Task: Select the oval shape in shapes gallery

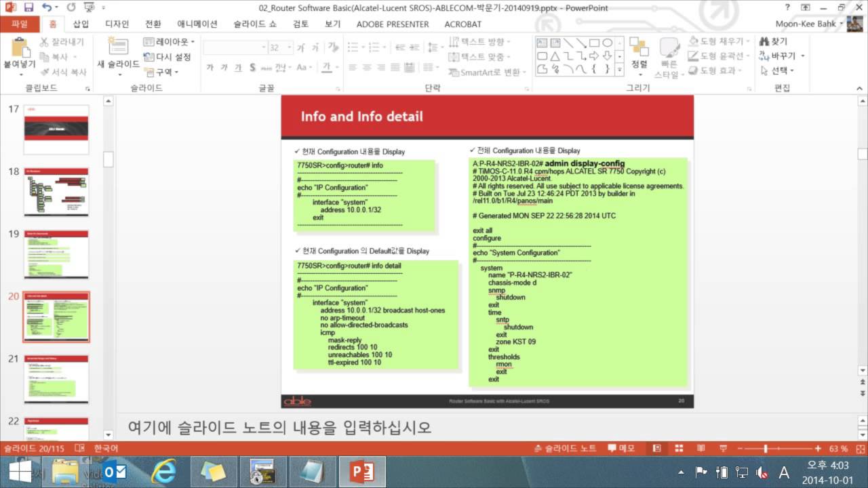Action: click(606, 43)
